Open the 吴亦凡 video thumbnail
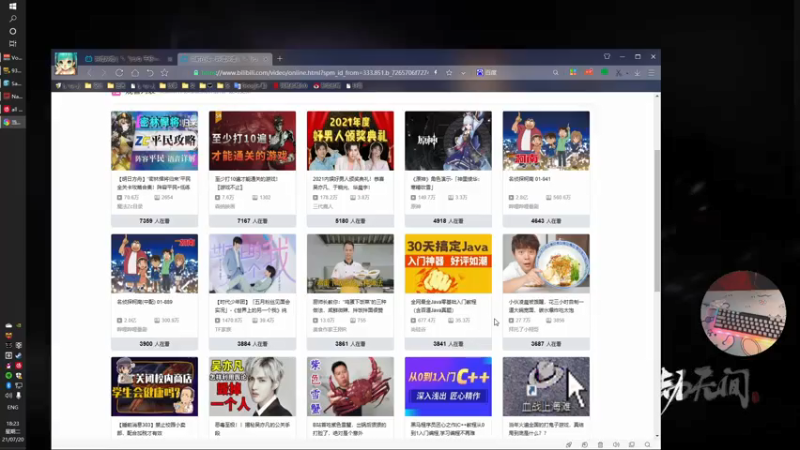Viewport: 800px width, 450px height. click(x=252, y=387)
